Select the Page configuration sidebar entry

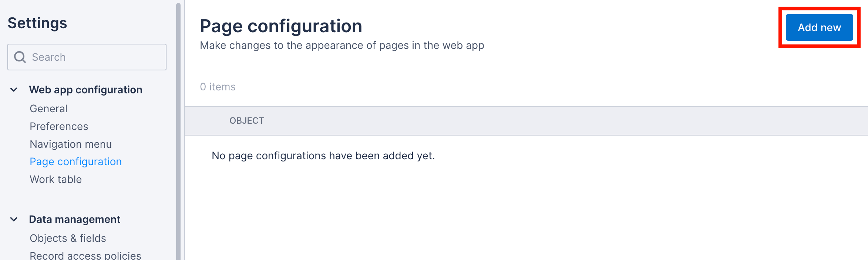coord(75,162)
